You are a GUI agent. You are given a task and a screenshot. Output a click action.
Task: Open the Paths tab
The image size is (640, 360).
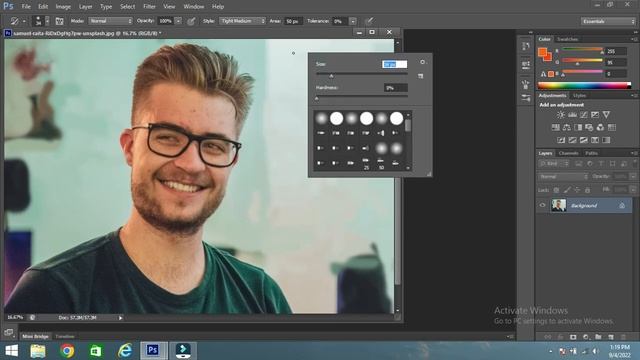point(591,153)
